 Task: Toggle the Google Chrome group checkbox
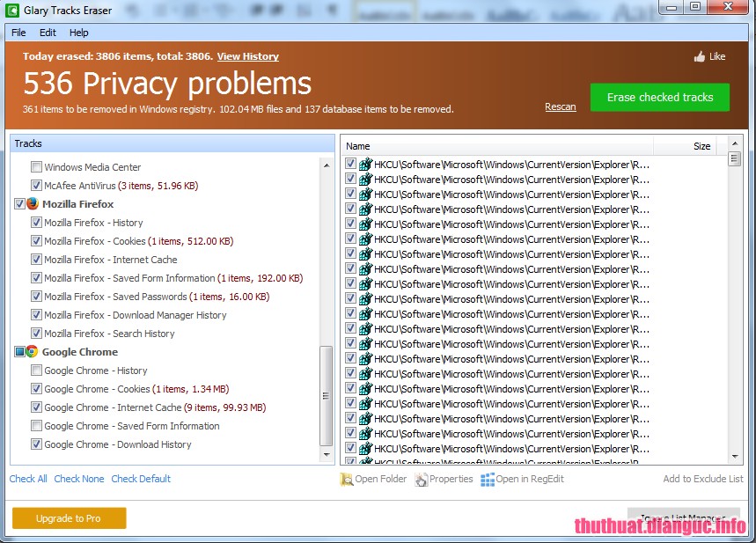19,351
